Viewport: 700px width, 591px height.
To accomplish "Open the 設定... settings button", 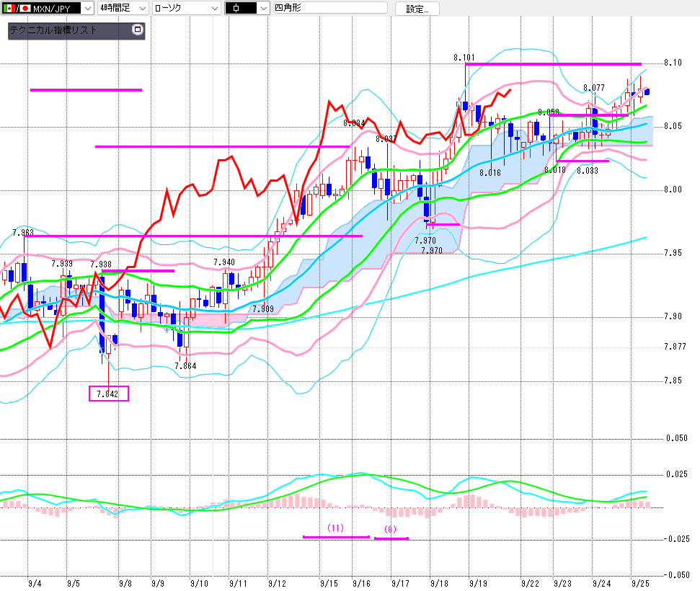I will [417, 9].
